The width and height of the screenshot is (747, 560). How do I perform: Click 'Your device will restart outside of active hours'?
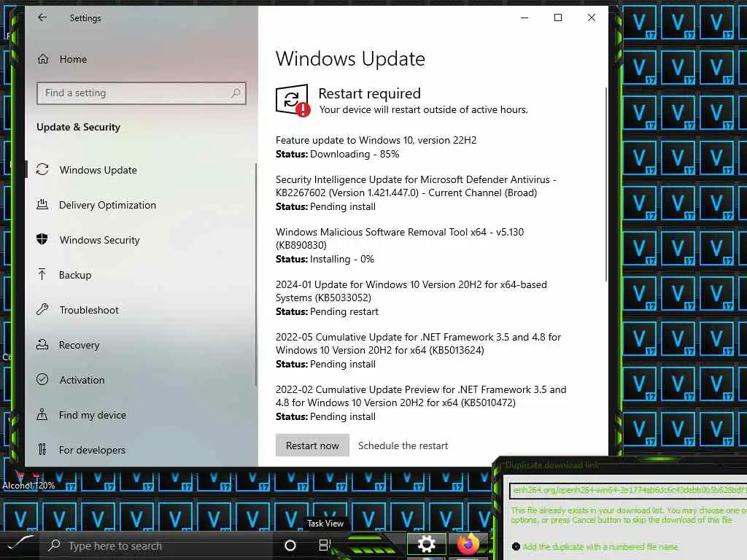(424, 109)
